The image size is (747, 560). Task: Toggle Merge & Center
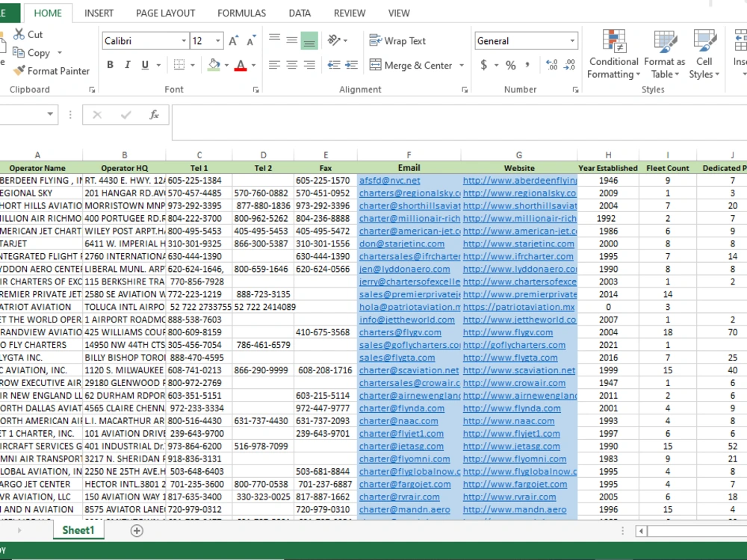(x=411, y=65)
